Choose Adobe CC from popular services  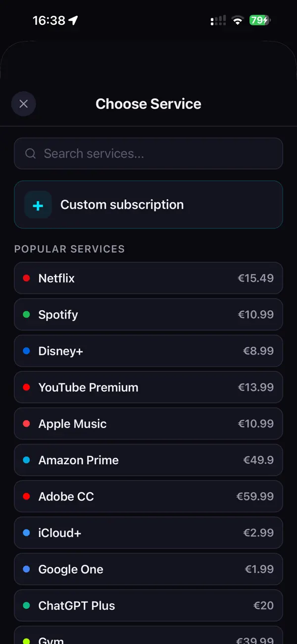148,496
